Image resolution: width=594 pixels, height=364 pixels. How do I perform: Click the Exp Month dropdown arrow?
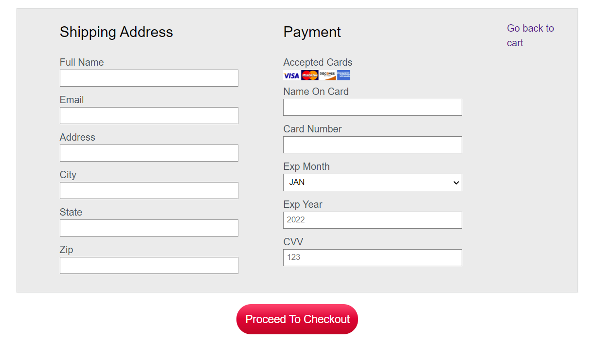coord(455,182)
